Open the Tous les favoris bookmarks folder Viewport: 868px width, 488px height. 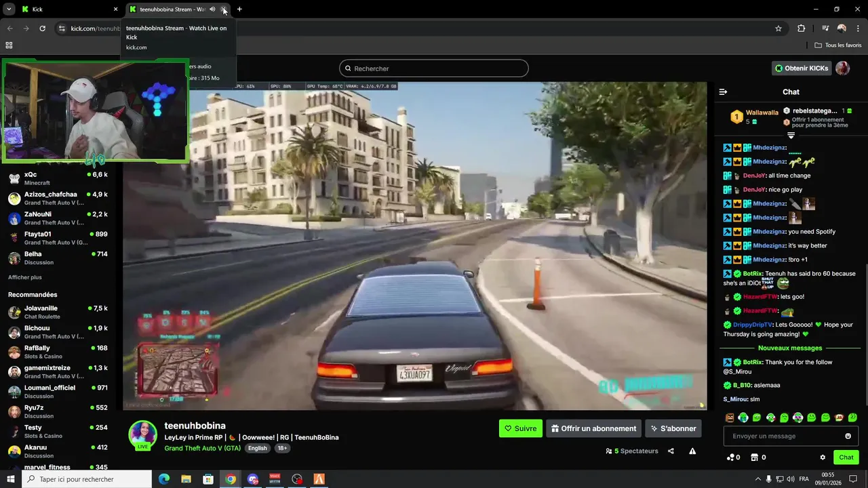837,45
